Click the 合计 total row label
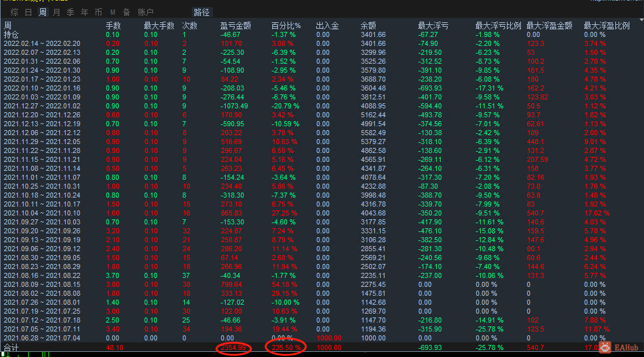 click(11, 347)
